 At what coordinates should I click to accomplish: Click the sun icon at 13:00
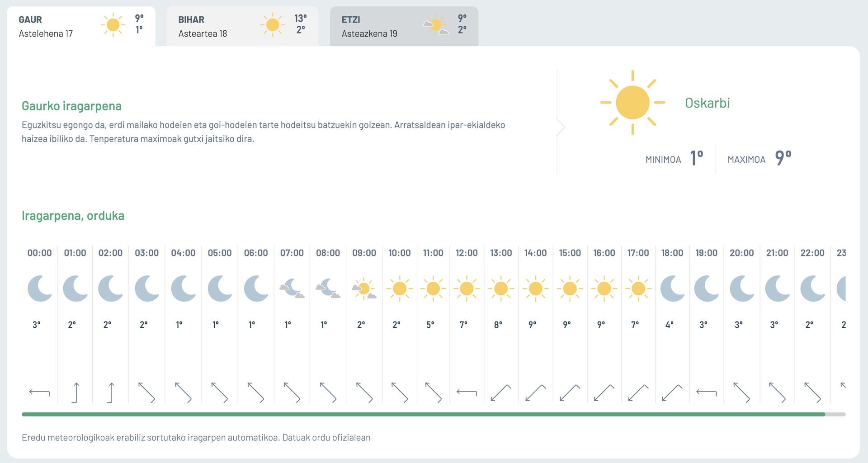(501, 288)
